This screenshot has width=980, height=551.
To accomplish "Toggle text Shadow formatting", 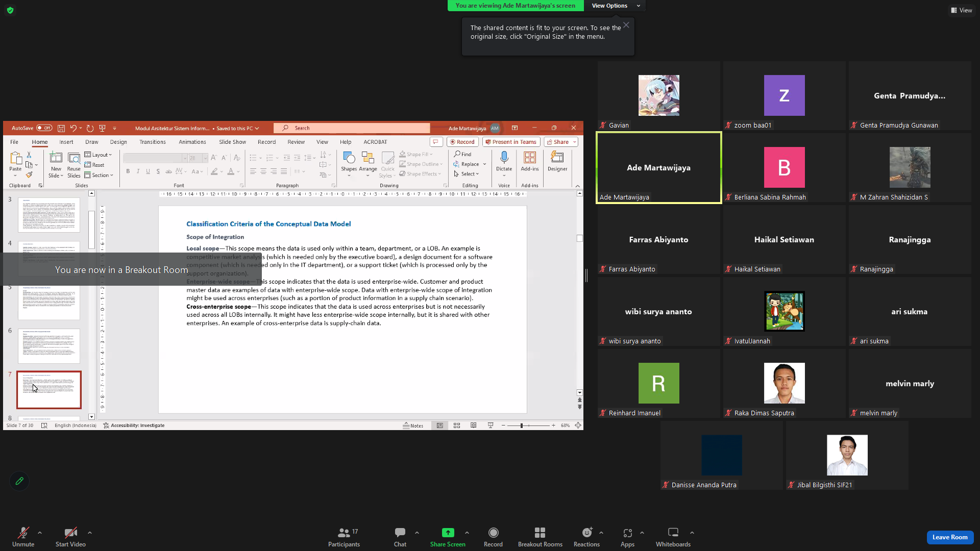I will coord(158,171).
